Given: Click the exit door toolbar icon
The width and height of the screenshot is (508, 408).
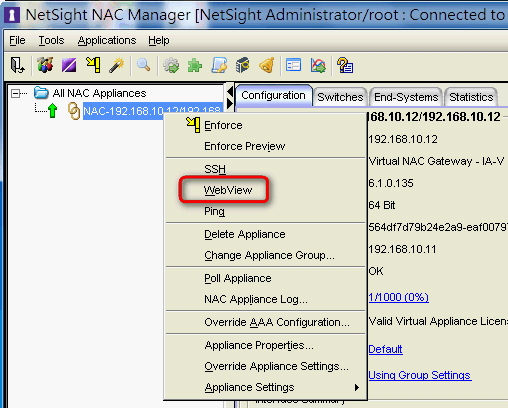Looking at the screenshot, I should [x=17, y=65].
